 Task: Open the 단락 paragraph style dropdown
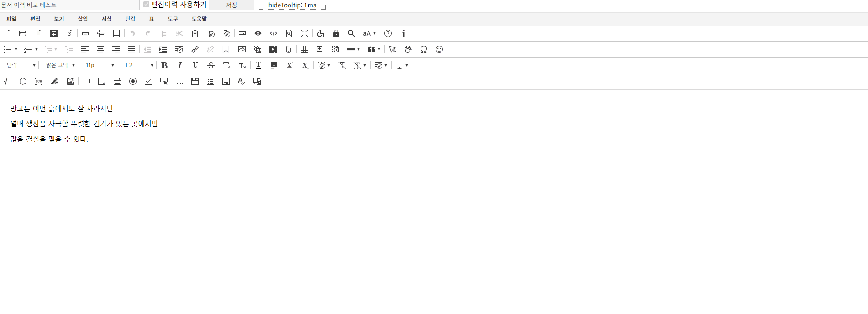click(x=21, y=65)
